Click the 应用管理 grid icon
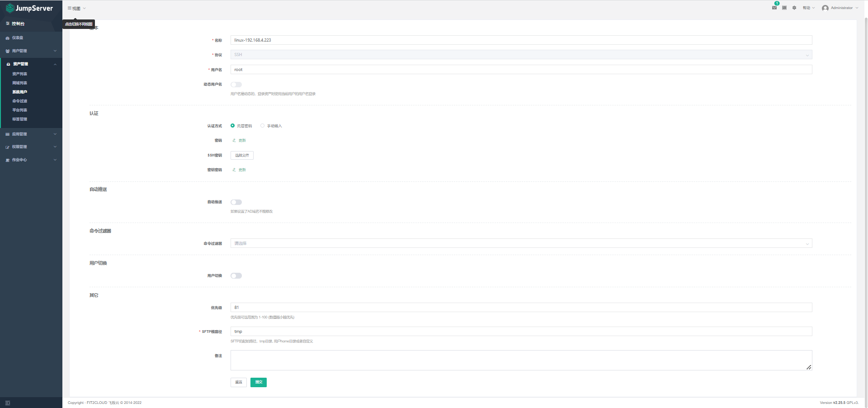The width and height of the screenshot is (868, 408). [x=8, y=134]
